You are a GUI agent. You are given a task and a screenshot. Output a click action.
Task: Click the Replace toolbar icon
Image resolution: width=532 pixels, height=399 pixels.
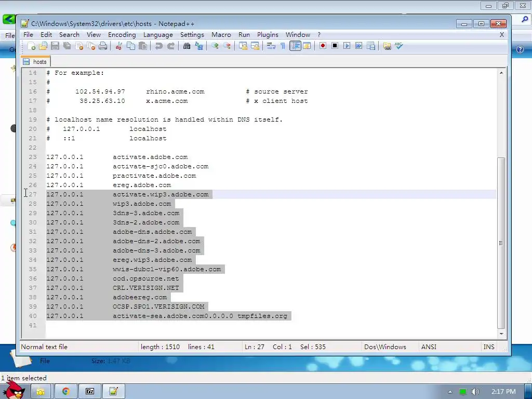[x=199, y=46]
